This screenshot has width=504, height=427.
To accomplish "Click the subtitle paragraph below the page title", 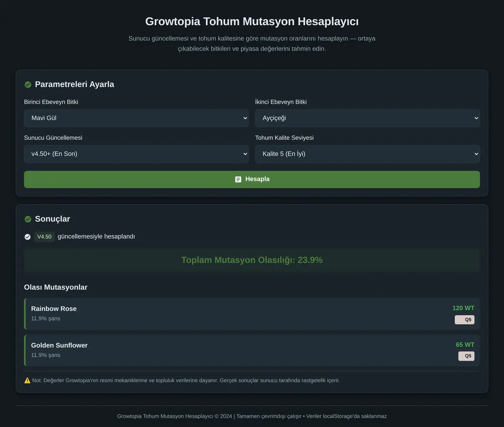I will tap(252, 44).
